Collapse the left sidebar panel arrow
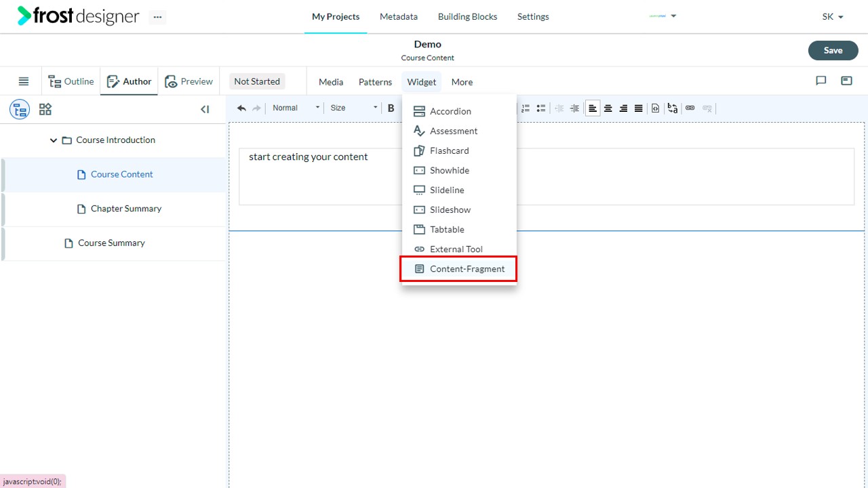The width and height of the screenshot is (868, 488). 205,109
